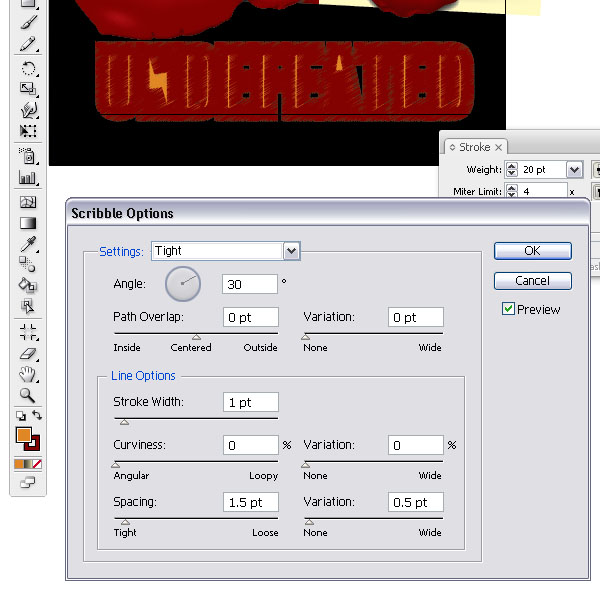The height and width of the screenshot is (600, 600).
Task: Select the Column Graph tool
Action: pos(28,178)
